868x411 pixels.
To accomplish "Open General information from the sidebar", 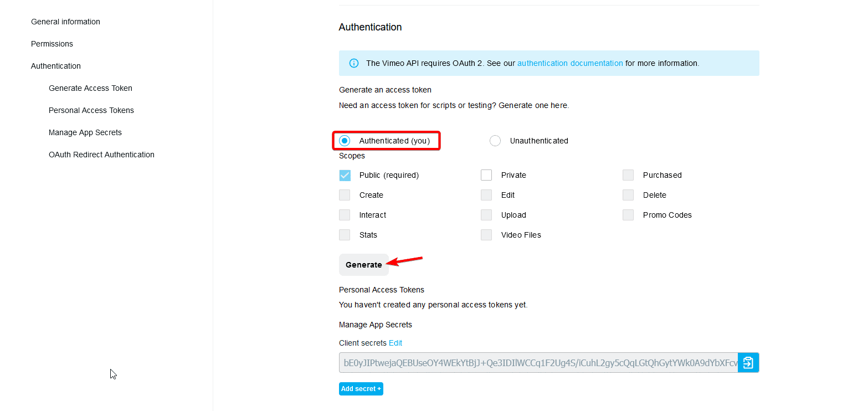I will tap(65, 22).
